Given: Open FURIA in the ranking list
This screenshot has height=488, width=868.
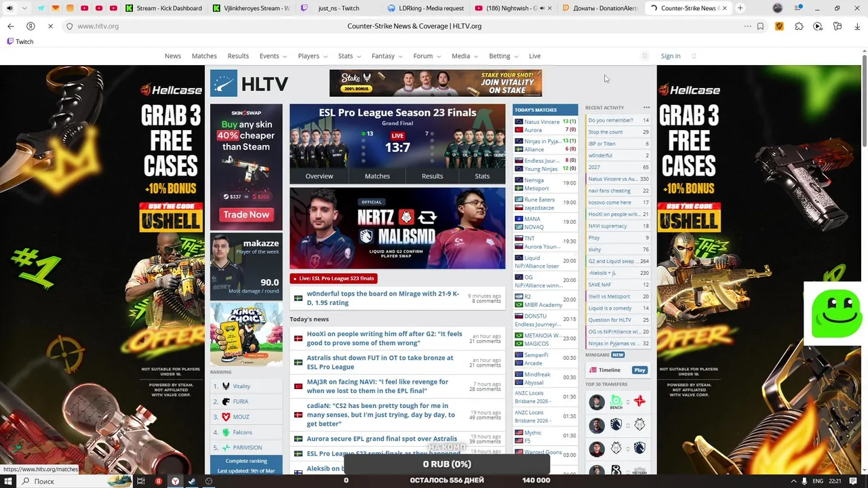Looking at the screenshot, I should coord(240,401).
